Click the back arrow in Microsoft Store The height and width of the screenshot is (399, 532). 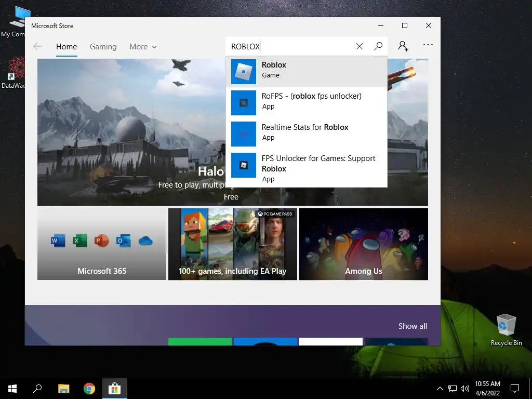click(x=37, y=46)
